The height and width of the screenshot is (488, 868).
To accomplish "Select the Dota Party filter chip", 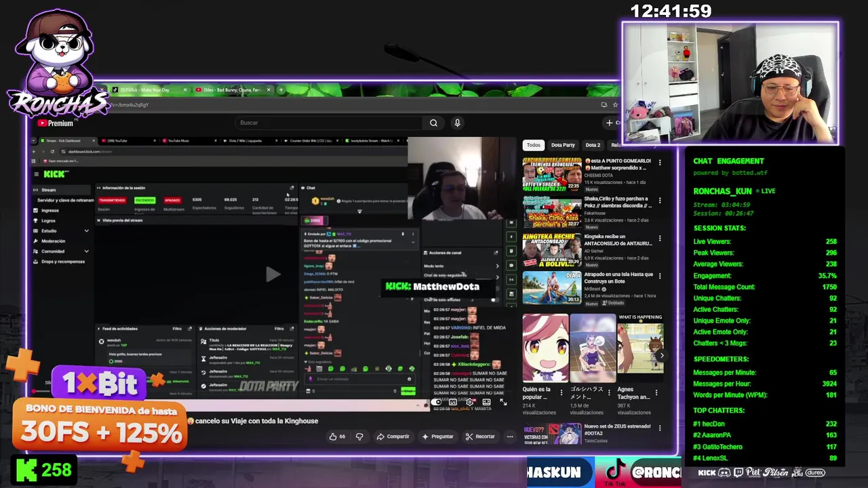I will pos(563,145).
